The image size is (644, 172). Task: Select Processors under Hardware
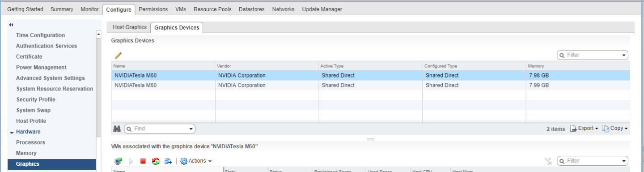(x=30, y=143)
